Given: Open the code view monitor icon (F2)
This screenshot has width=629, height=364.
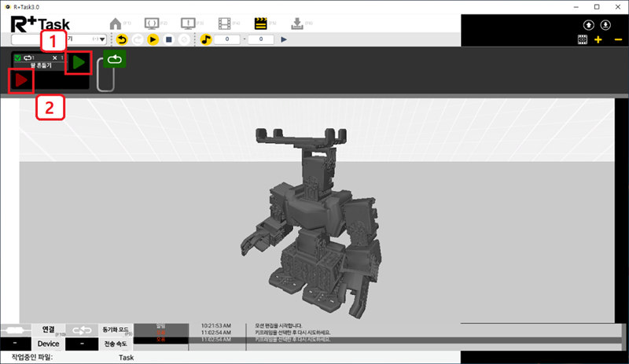Looking at the screenshot, I should coord(152,23).
